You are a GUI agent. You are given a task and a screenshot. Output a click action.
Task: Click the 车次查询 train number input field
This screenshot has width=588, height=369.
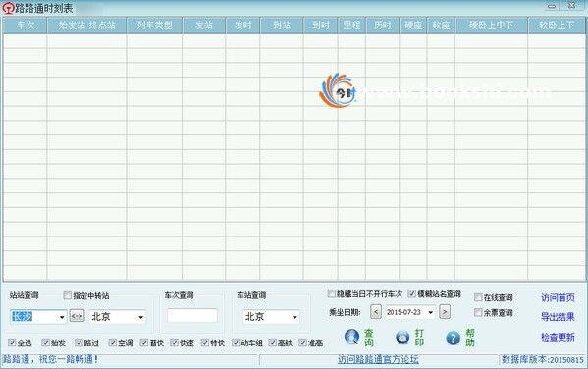pos(192,316)
